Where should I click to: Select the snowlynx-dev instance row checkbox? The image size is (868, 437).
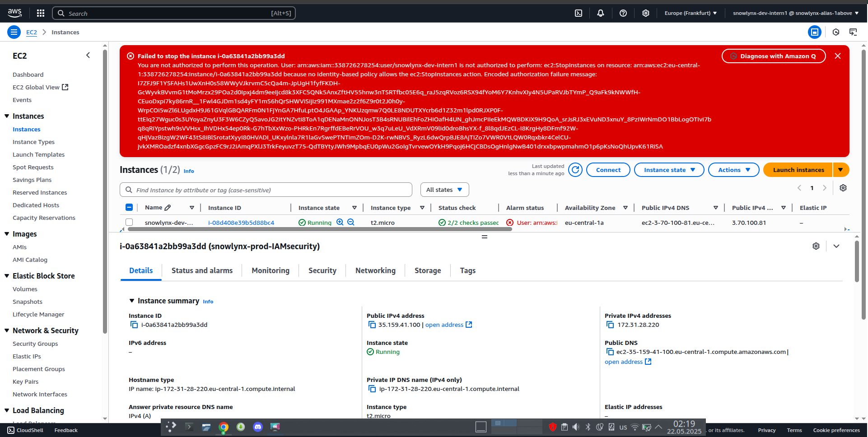[x=129, y=222]
